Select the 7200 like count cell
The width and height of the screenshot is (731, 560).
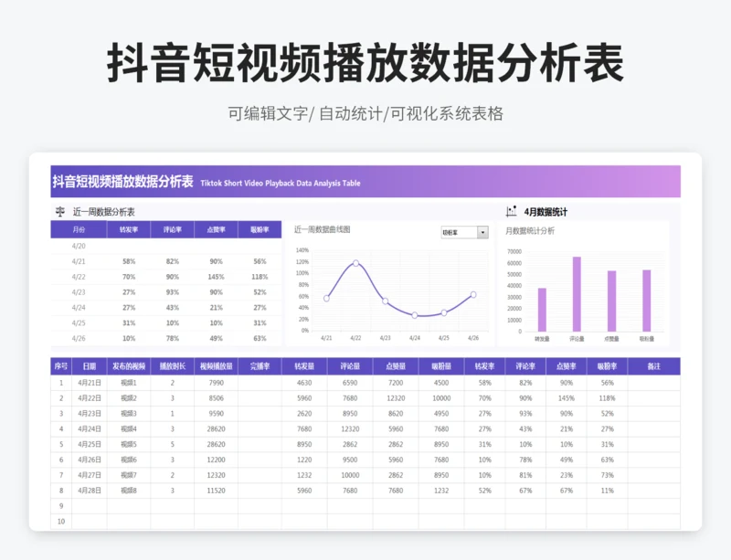tap(396, 383)
